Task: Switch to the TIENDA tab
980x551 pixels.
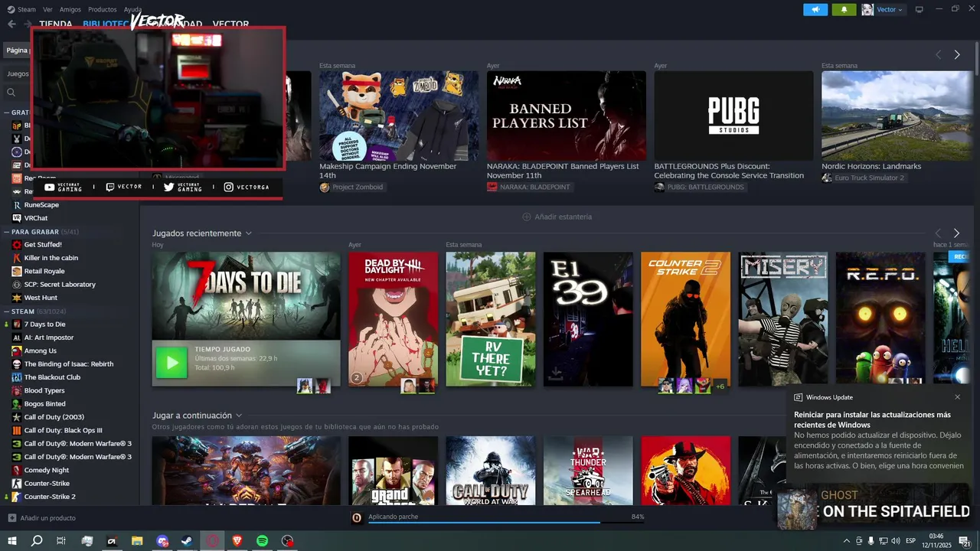Action: (55, 24)
